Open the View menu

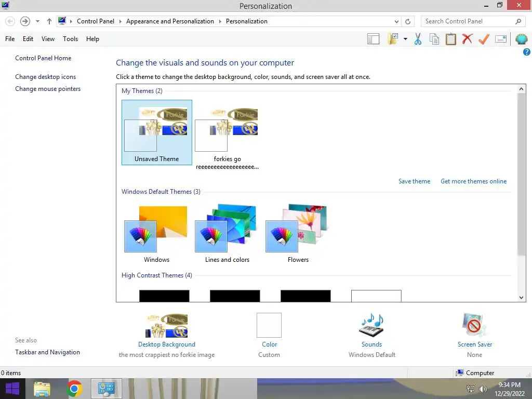48,39
